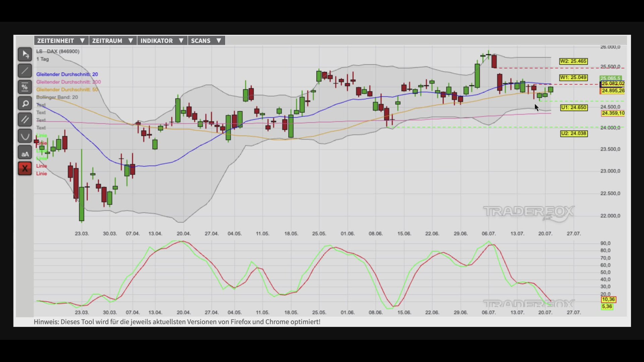Toggle Bollinger Band: 20 legend entry
The width and height of the screenshot is (644, 362).
(x=57, y=97)
